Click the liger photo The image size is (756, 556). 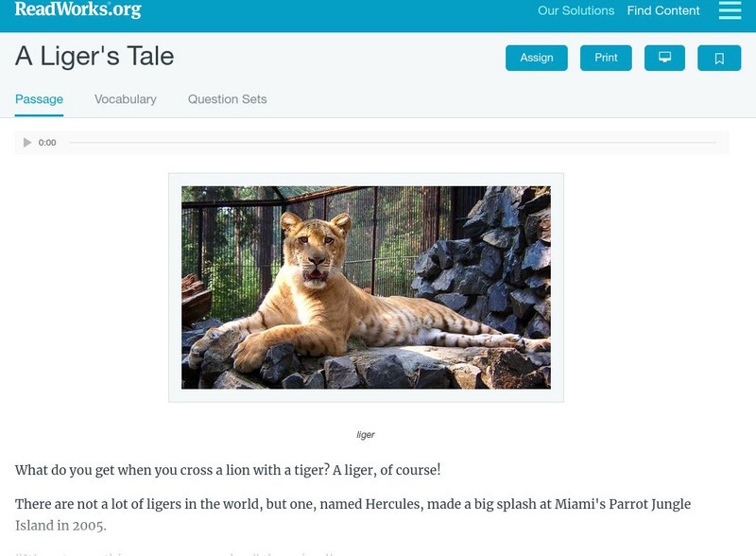(366, 287)
